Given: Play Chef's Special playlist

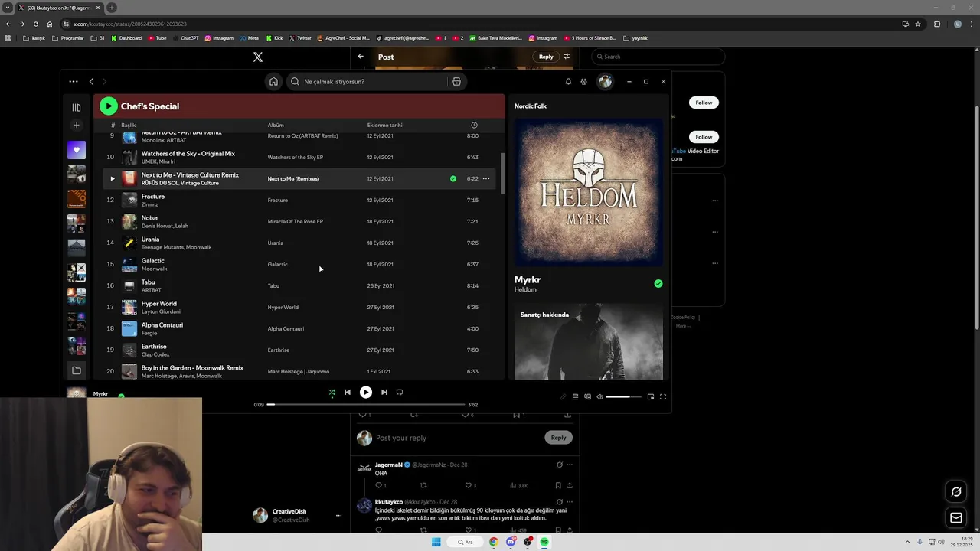Looking at the screenshot, I should point(108,106).
